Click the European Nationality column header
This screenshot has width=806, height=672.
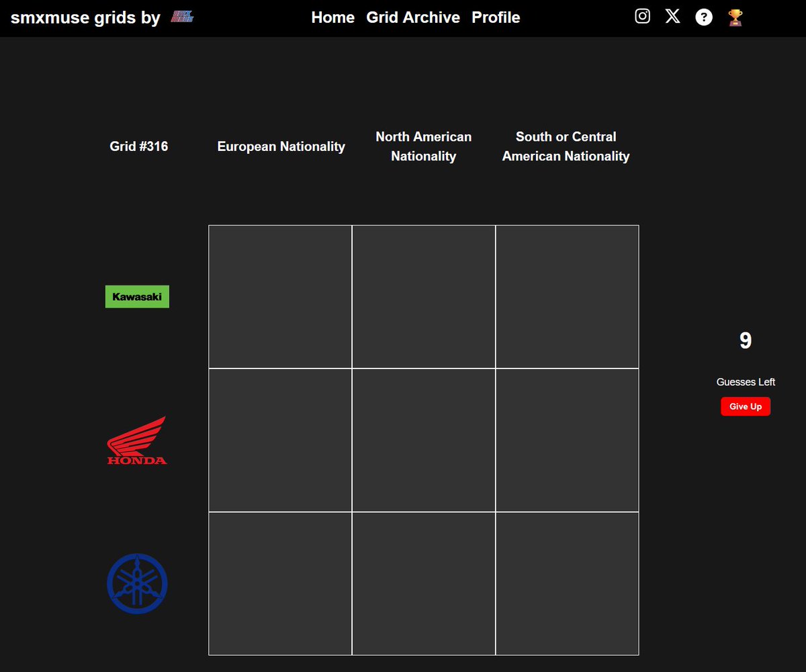click(281, 146)
